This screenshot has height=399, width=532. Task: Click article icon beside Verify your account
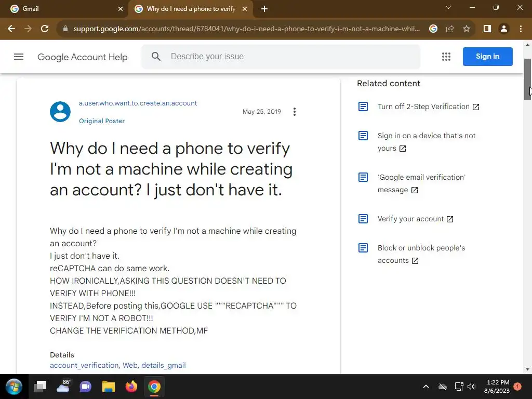(x=363, y=219)
